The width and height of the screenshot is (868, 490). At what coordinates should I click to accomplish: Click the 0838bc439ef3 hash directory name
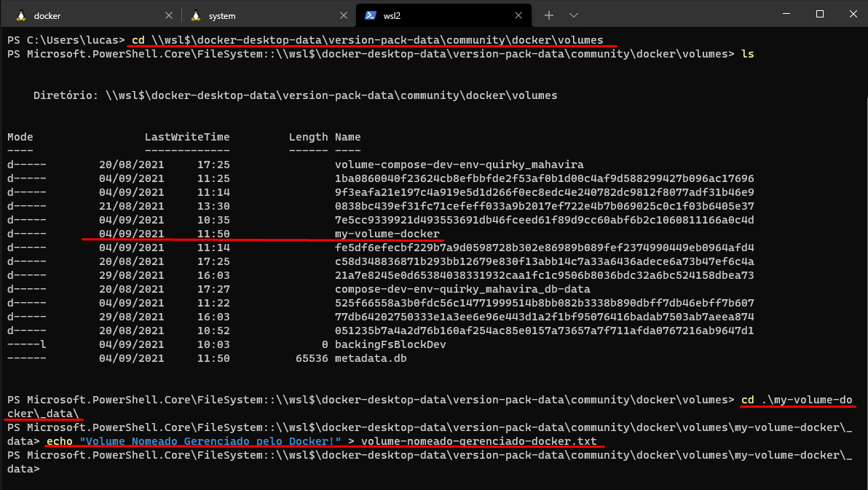[544, 206]
